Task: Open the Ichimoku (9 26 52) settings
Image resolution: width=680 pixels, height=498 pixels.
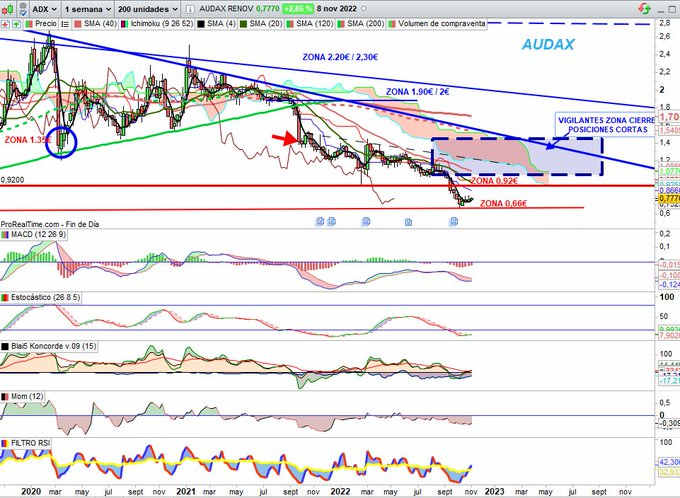Action: (x=162, y=24)
